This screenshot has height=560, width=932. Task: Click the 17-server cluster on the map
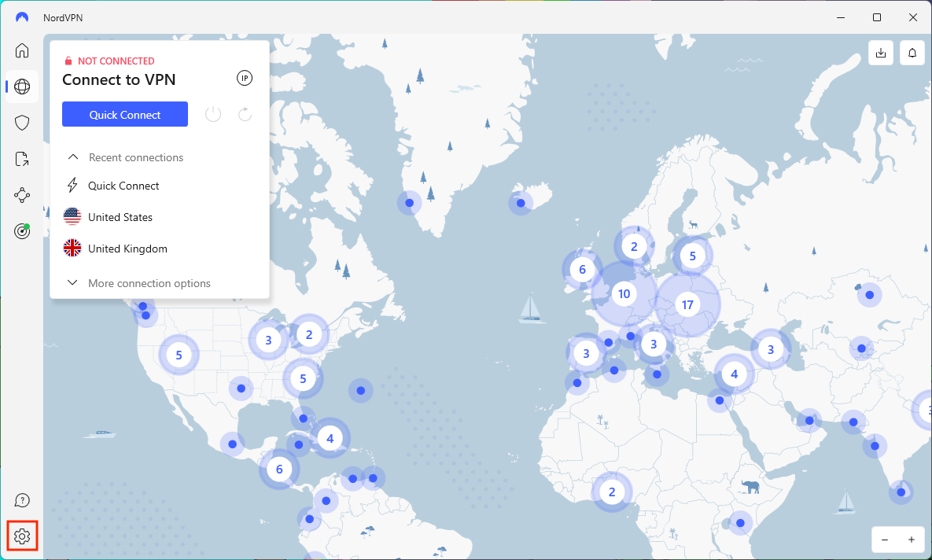click(687, 304)
